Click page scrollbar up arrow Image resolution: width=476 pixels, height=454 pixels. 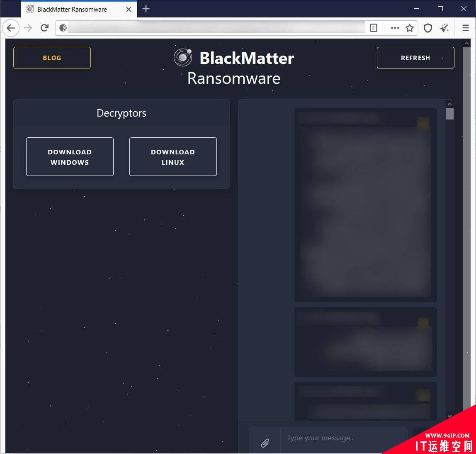click(x=466, y=44)
